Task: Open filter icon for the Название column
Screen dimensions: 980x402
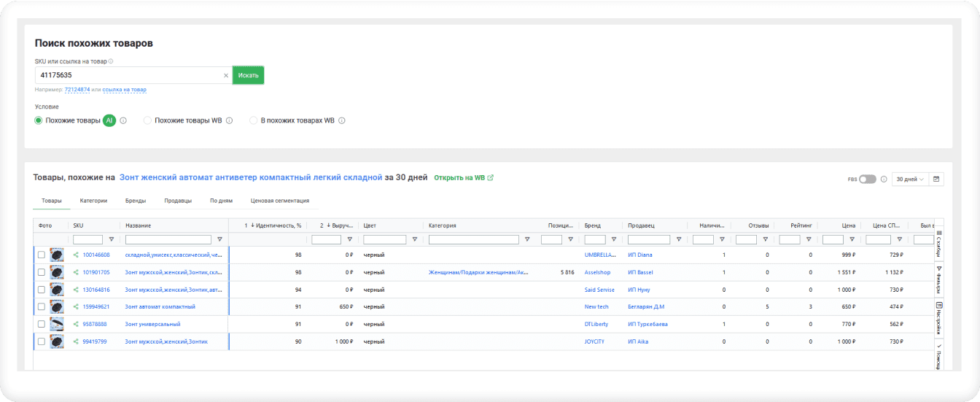Action: click(x=219, y=239)
